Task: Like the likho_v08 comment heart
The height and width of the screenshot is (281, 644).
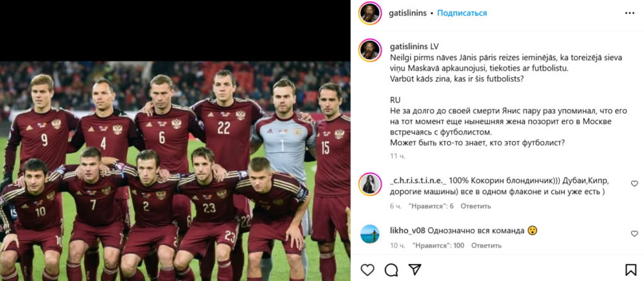Action: [635, 234]
